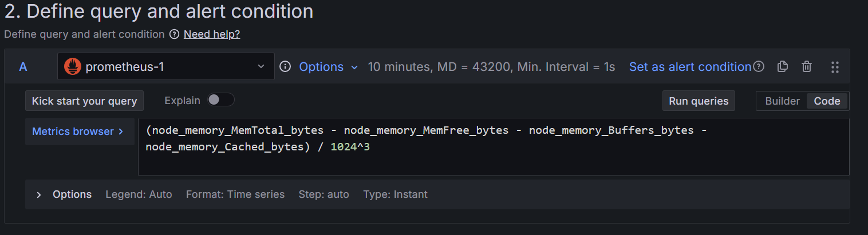Switch the editor to Builder mode

782,101
